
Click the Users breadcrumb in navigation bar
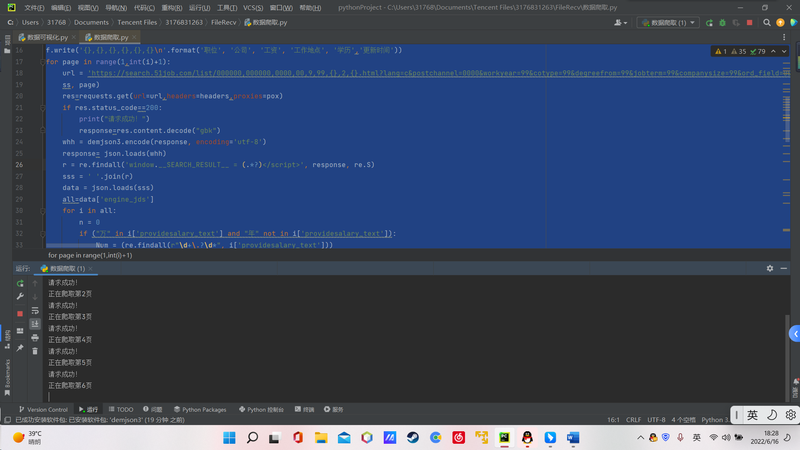point(30,22)
